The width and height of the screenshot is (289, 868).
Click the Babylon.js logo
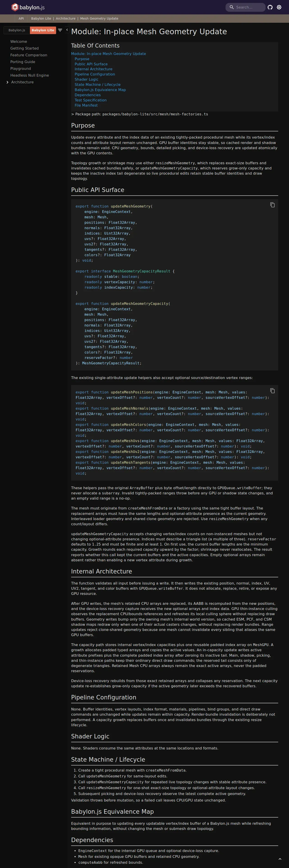[x=28, y=7]
